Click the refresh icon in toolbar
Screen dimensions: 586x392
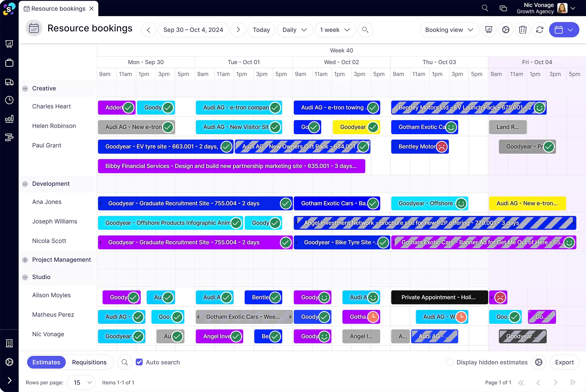[540, 30]
